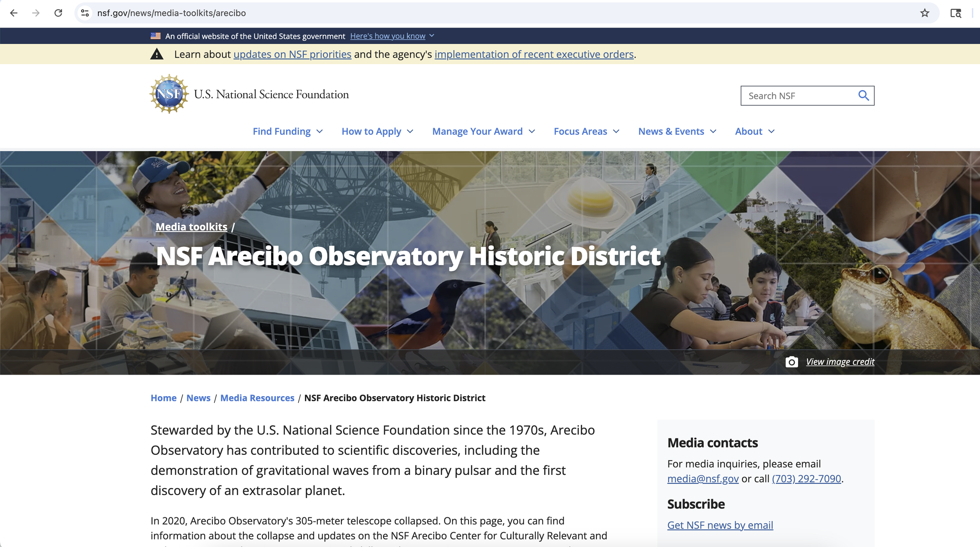Image resolution: width=980 pixels, height=547 pixels.
Task: Click the search magnifying glass icon
Action: click(x=864, y=96)
